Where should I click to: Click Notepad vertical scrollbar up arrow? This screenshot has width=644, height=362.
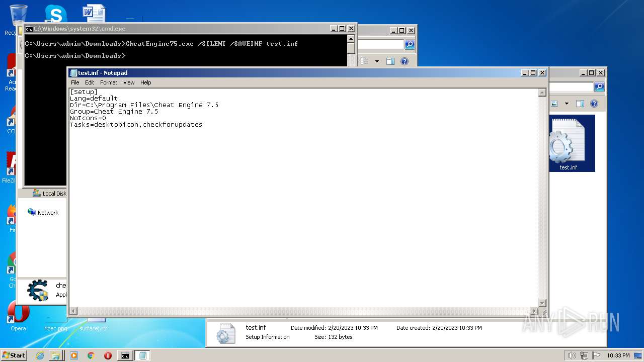coord(542,93)
